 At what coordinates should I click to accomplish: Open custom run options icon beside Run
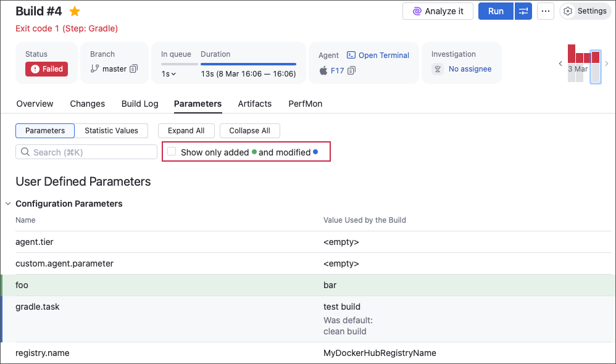523,11
